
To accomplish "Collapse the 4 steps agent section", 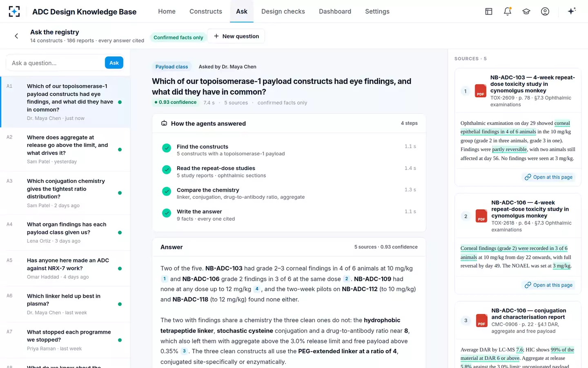I will click(x=409, y=123).
